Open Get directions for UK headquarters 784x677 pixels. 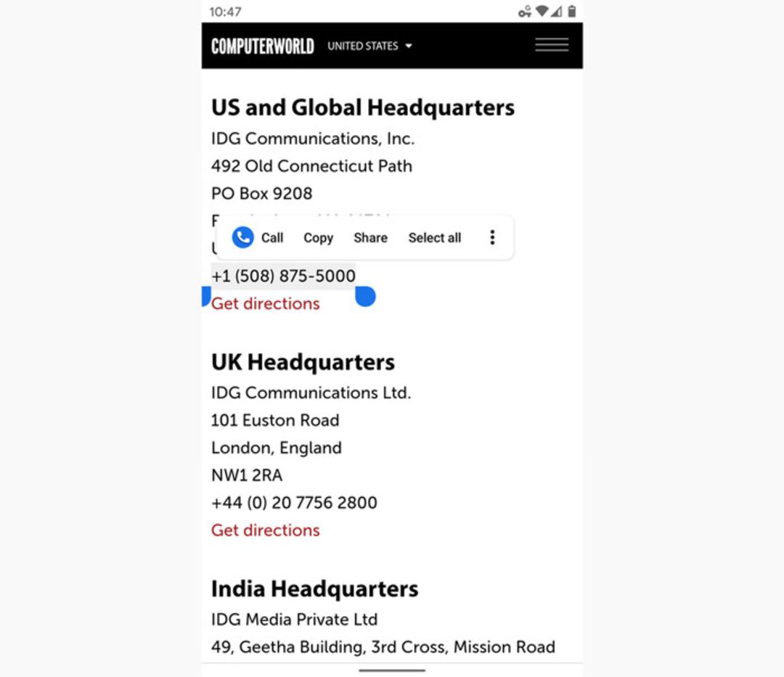pos(266,530)
